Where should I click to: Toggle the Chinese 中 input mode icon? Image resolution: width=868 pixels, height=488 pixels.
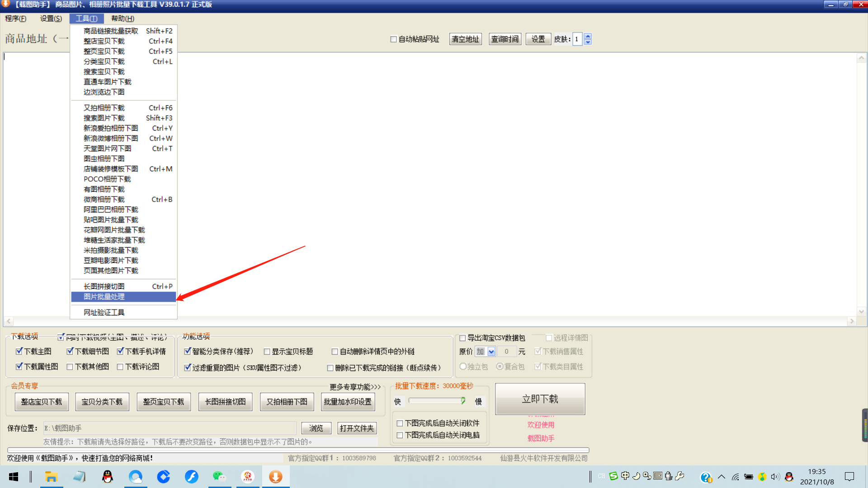coord(625,476)
